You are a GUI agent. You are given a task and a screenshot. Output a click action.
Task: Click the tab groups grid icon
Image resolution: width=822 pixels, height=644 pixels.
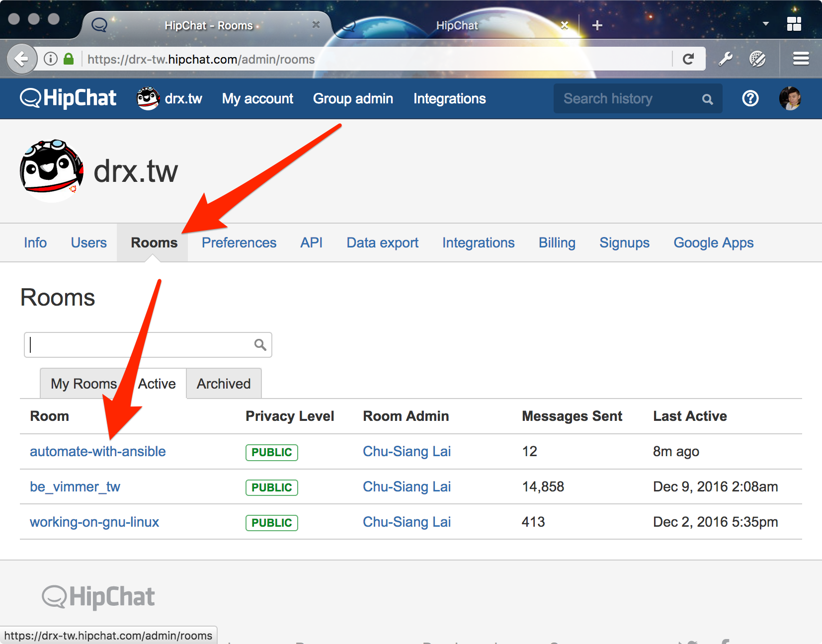(794, 24)
